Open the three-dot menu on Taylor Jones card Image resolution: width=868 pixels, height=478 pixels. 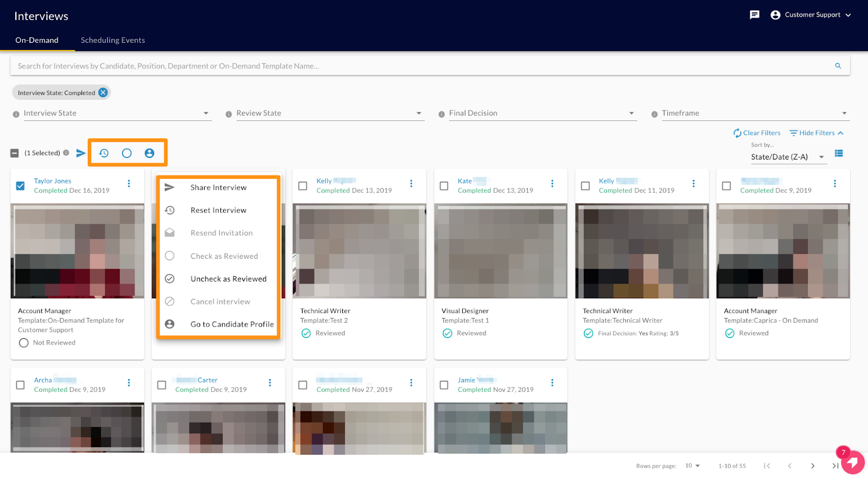click(x=129, y=184)
